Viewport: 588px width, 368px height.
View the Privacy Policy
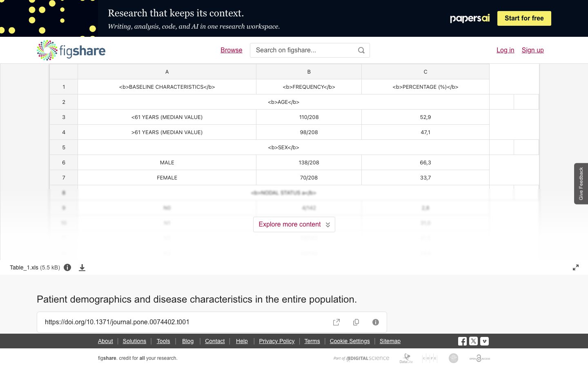pyautogui.click(x=277, y=341)
